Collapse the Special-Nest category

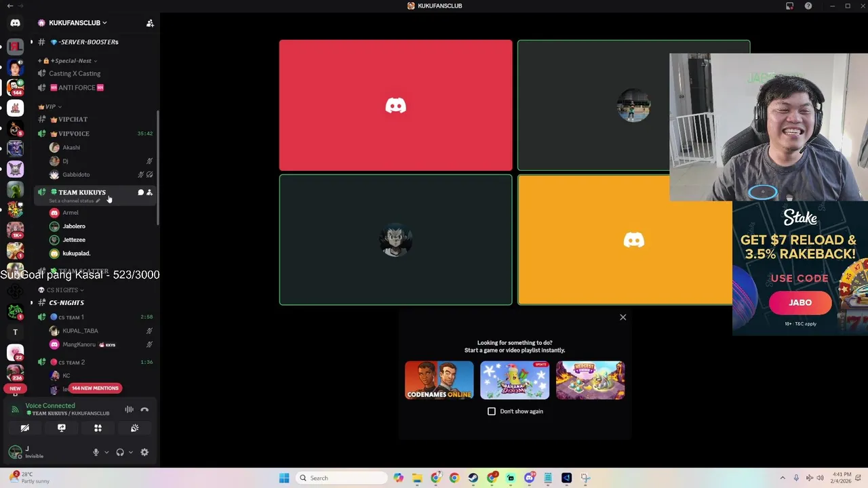point(68,60)
